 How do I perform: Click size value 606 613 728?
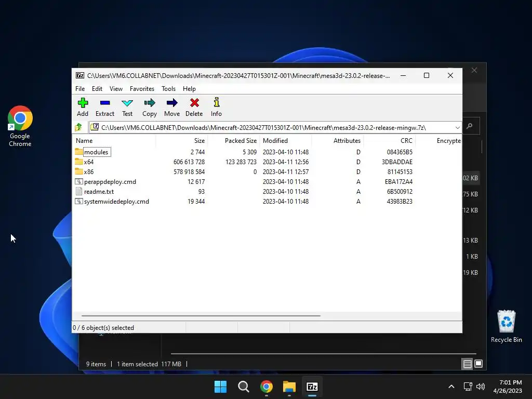189,162
